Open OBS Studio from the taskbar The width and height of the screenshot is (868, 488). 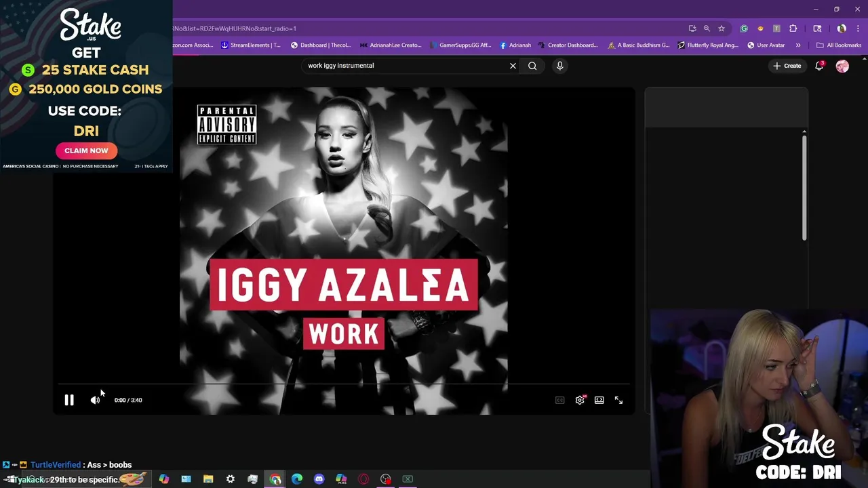click(386, 479)
